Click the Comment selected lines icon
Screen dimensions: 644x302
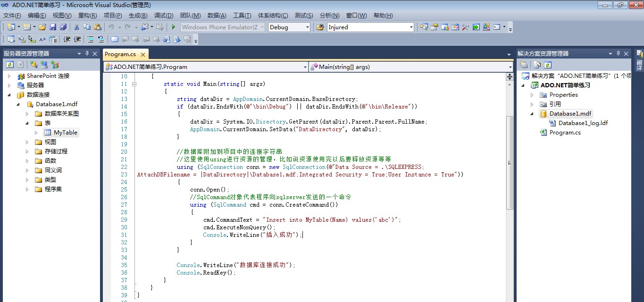89,40
